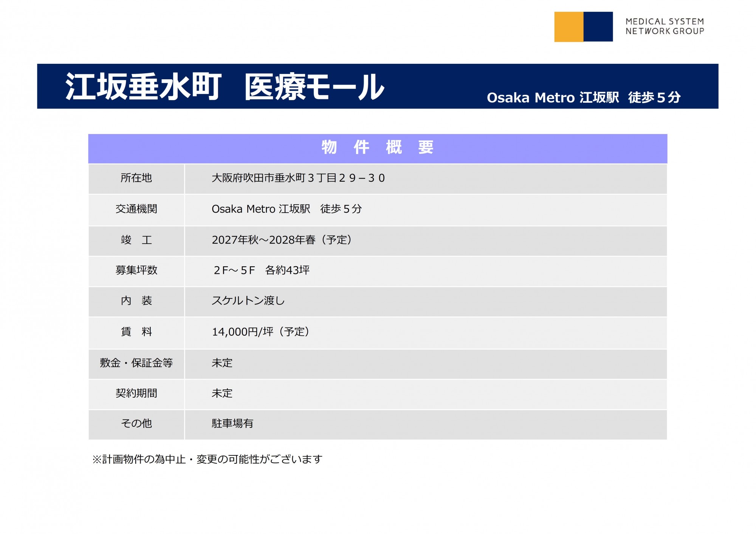Click the 敷金・保証金等 label cell

[x=136, y=363]
